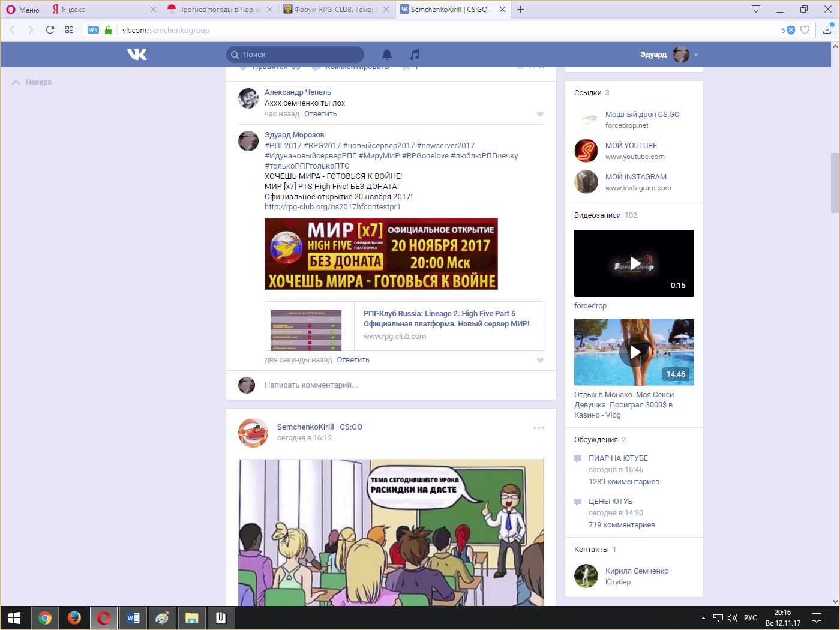Reply to Александр Чепель's comment
Screen dimensions: 840x630
point(320,114)
